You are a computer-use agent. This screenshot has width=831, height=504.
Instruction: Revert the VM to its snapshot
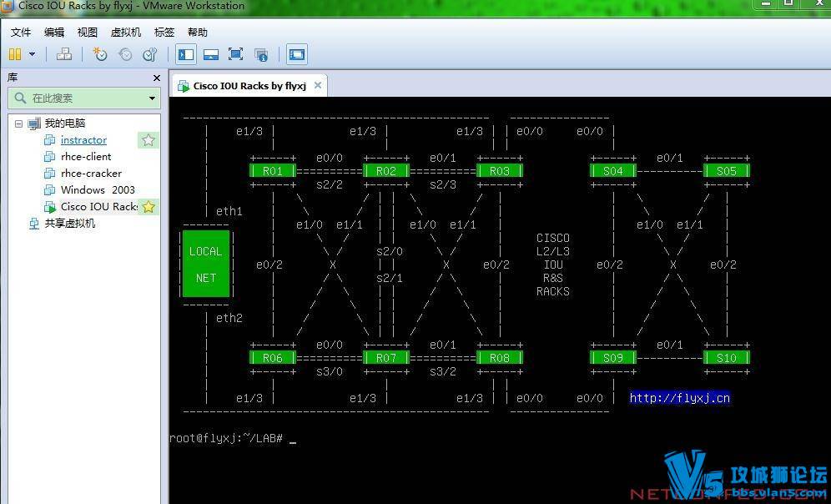click(125, 54)
